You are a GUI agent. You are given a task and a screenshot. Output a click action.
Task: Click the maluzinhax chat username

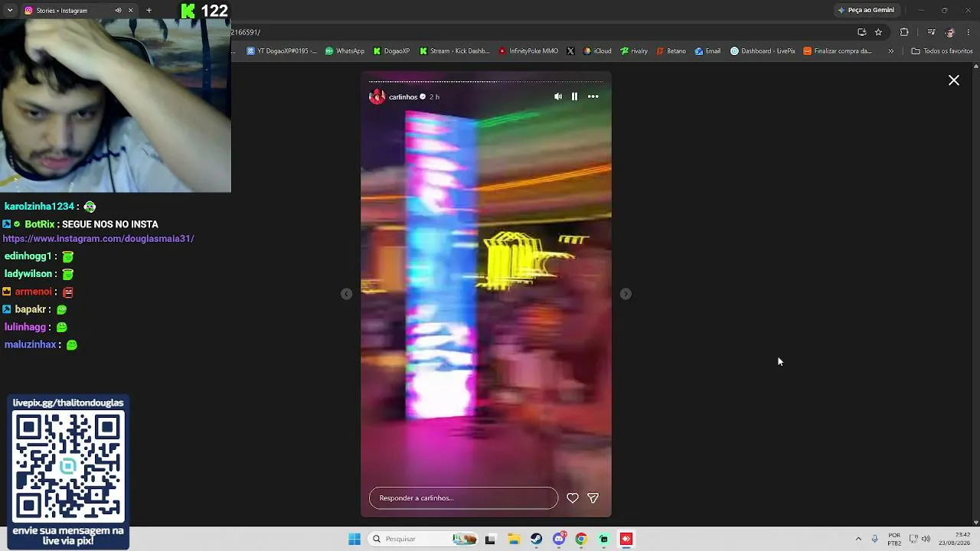pyautogui.click(x=31, y=344)
